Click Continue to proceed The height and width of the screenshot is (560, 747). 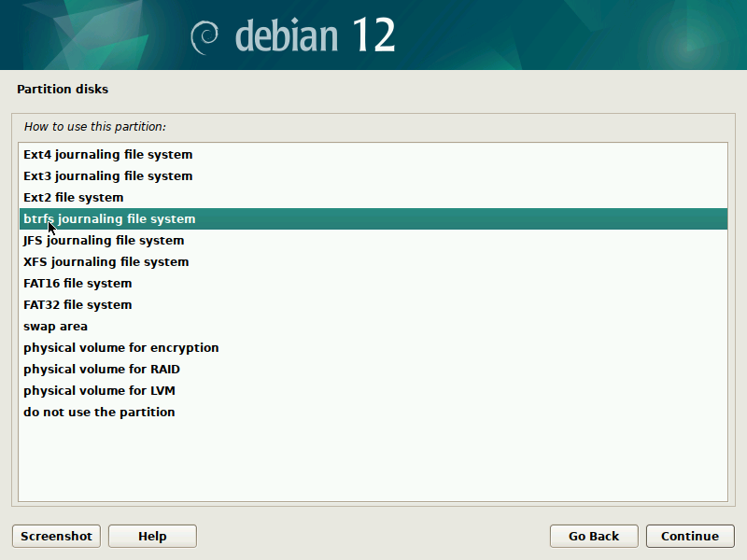(x=690, y=536)
